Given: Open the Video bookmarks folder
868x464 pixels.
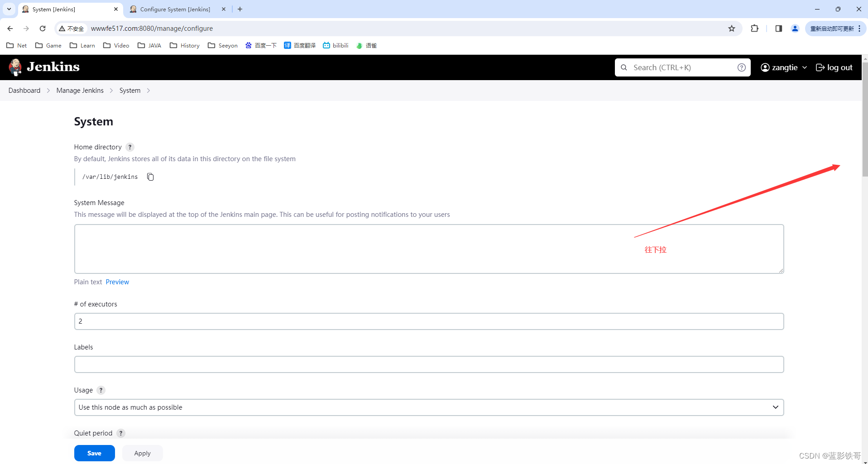Looking at the screenshot, I should (116, 45).
